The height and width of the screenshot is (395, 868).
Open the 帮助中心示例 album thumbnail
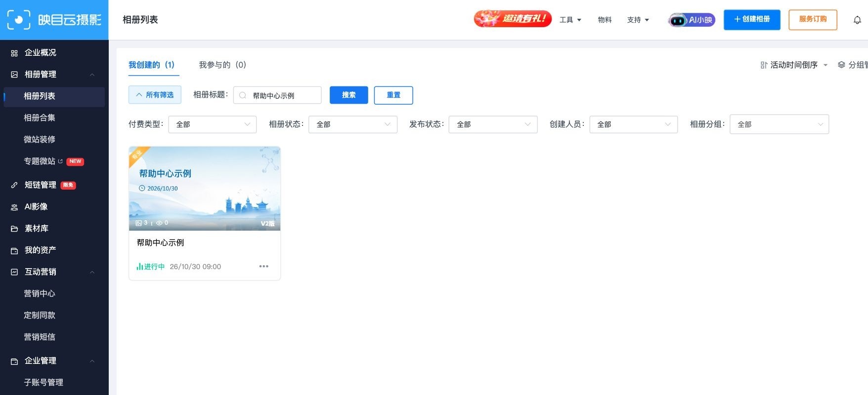tap(205, 189)
